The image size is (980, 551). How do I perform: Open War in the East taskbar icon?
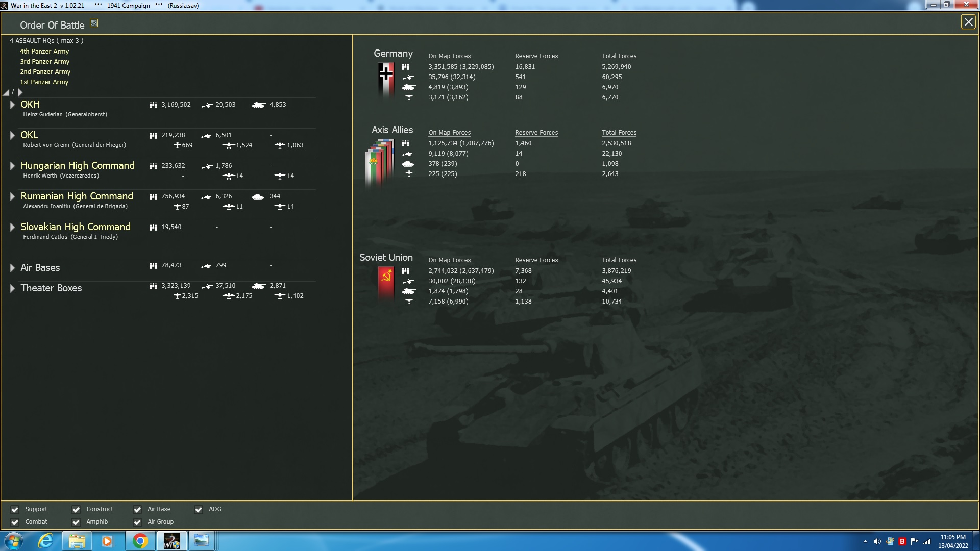coord(171,541)
